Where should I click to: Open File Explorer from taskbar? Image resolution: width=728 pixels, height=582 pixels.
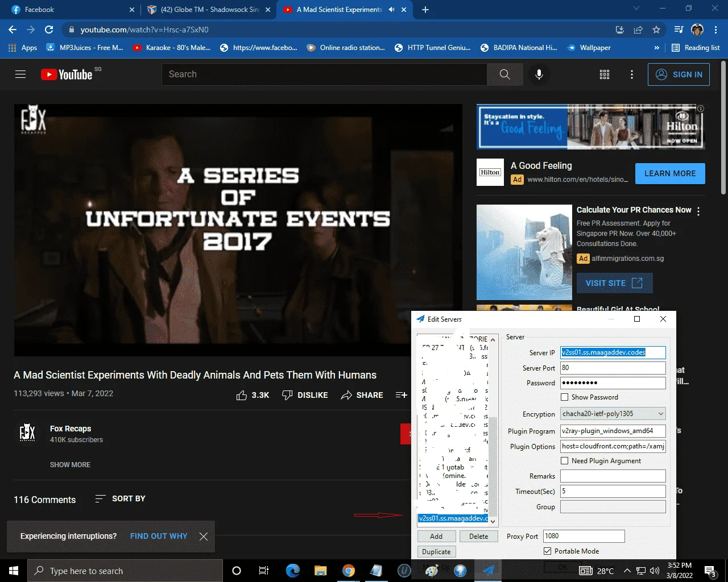321,571
